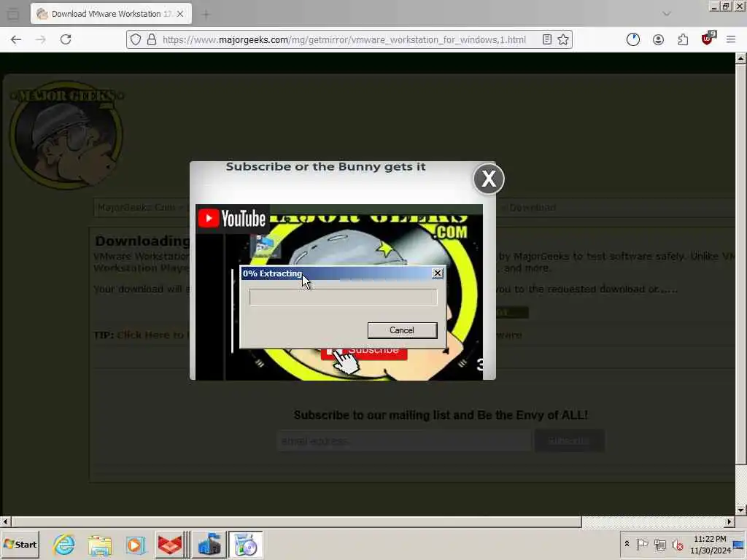Open the Windows Start menu
The height and width of the screenshot is (560, 747).
point(20,544)
